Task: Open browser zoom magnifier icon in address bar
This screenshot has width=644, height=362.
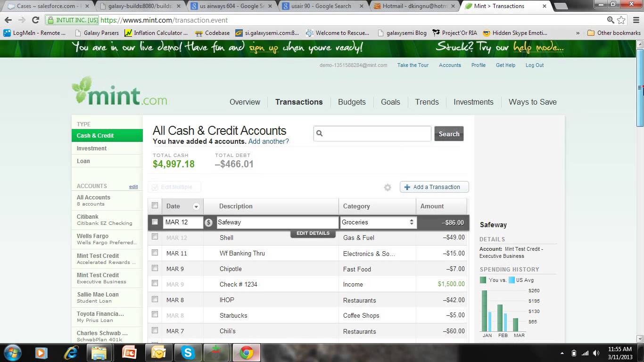Action: [611, 20]
